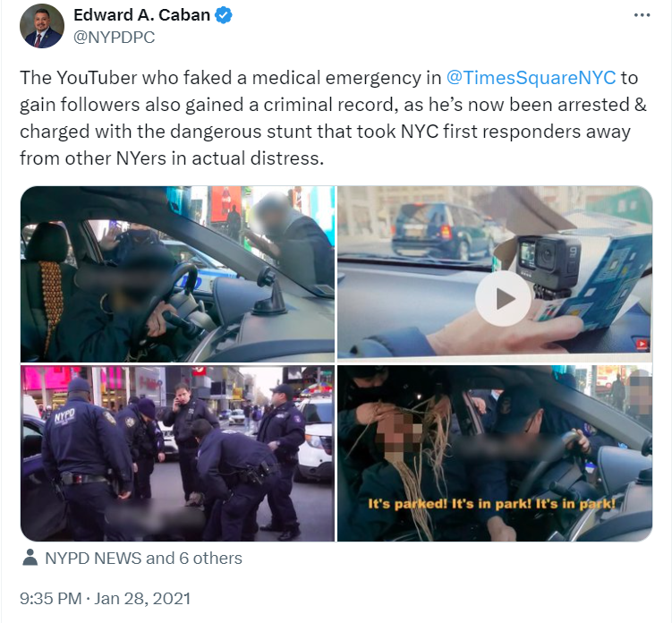
Task: Open the steering wheel driver photo
Action: tap(177, 274)
